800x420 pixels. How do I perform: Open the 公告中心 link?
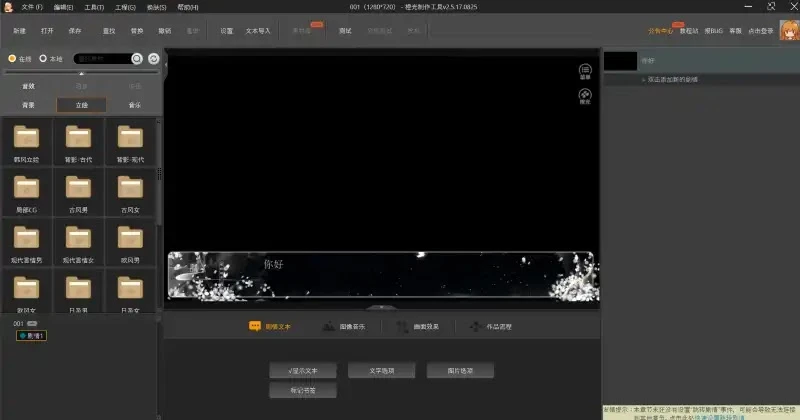[x=660, y=31]
